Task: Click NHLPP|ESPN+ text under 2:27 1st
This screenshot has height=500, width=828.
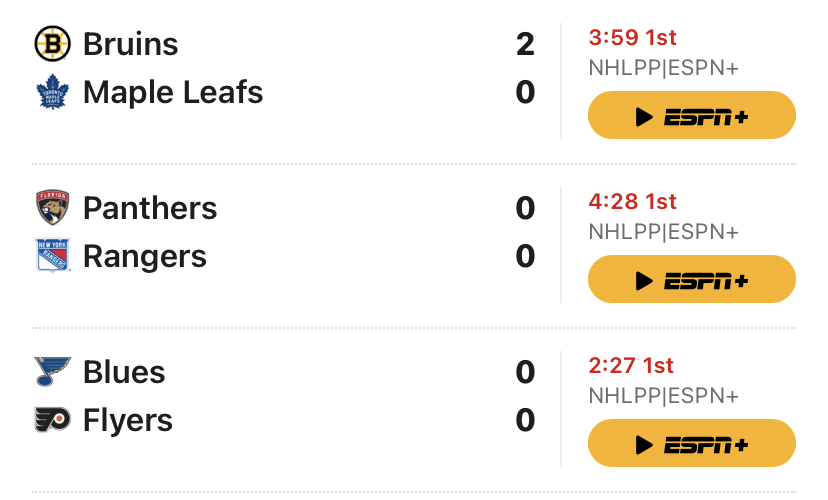Action: tap(664, 396)
